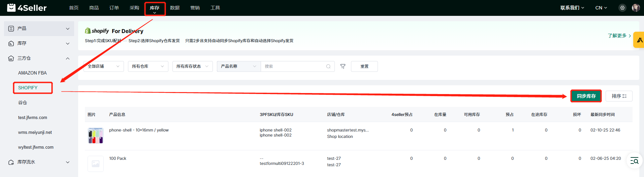Image resolution: width=644 pixels, height=177 pixels.
Task: Click the 库存流水 sidebar icon
Action: coord(11,162)
